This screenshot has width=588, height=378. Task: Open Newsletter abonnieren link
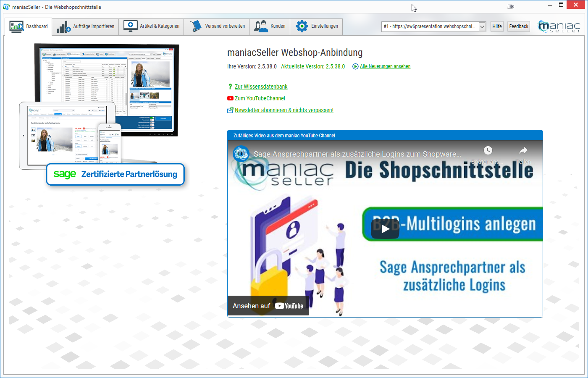point(284,110)
